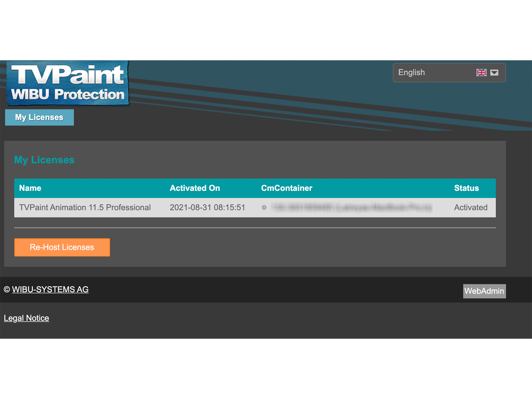The image size is (532, 399).
Task: Click the CmContainer column header
Action: coord(287,188)
